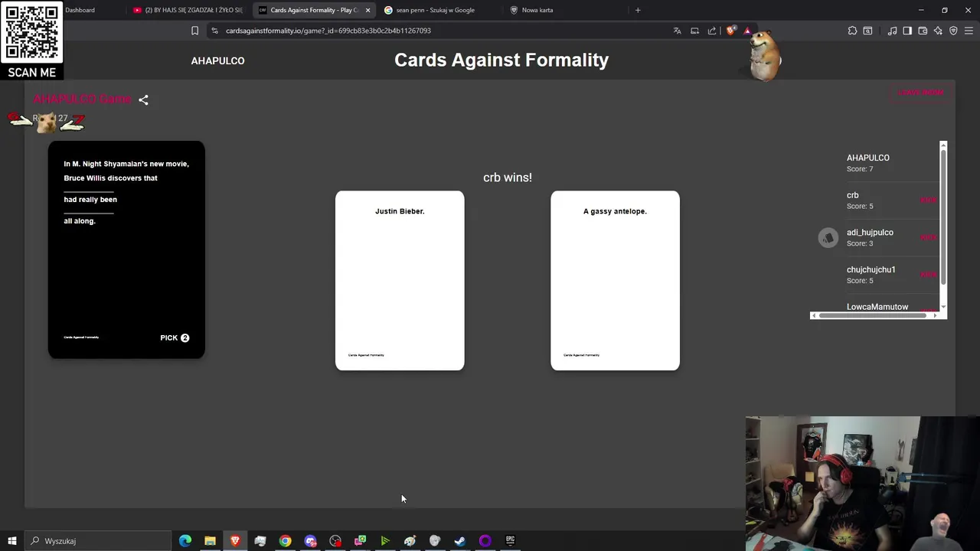Click the LowcaMamutow player name
Screen dimensions: 980x551
click(x=877, y=307)
